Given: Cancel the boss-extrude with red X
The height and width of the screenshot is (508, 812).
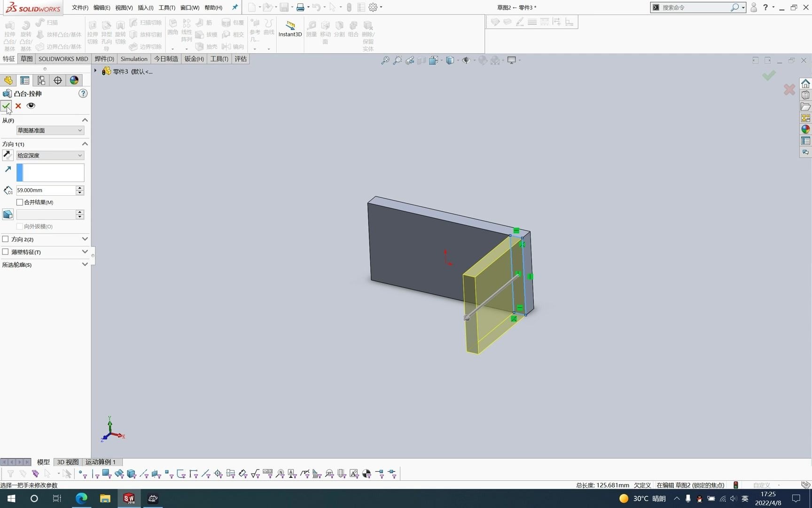Looking at the screenshot, I should click(18, 106).
